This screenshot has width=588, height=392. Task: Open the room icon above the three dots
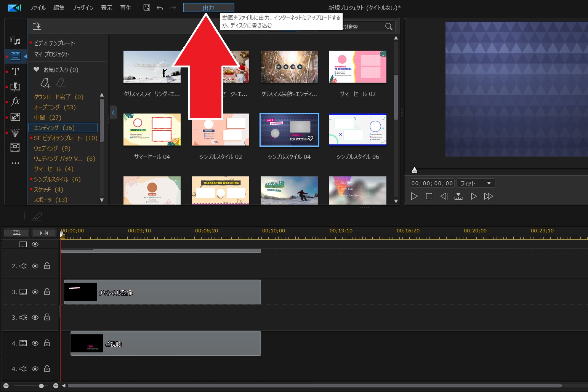click(x=15, y=147)
